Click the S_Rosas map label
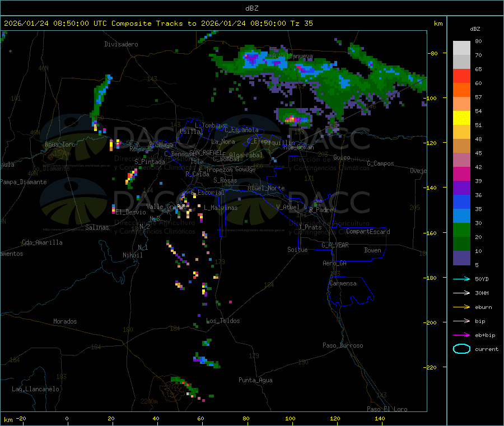 pyautogui.click(x=225, y=180)
